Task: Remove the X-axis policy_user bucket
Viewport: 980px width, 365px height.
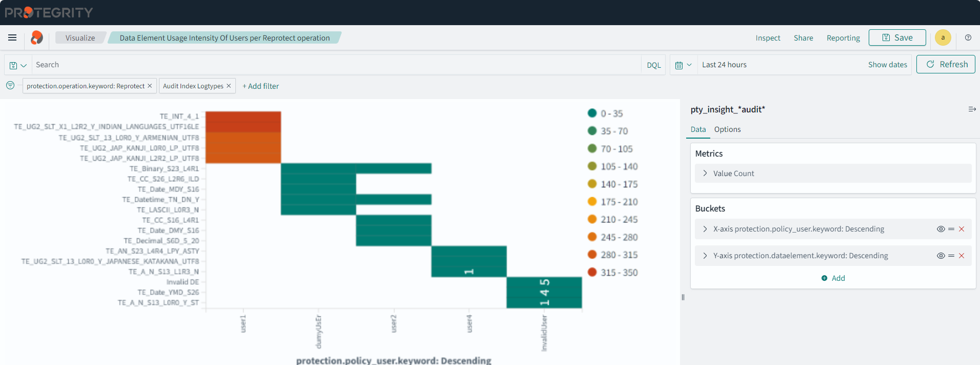Action: (962, 229)
